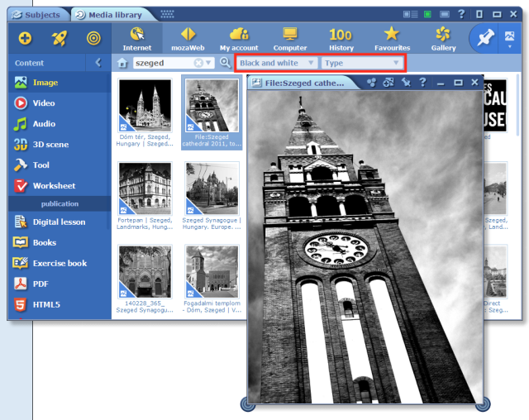Click the search magnifier icon
Image resolution: width=529 pixels, height=420 pixels.
(x=225, y=63)
